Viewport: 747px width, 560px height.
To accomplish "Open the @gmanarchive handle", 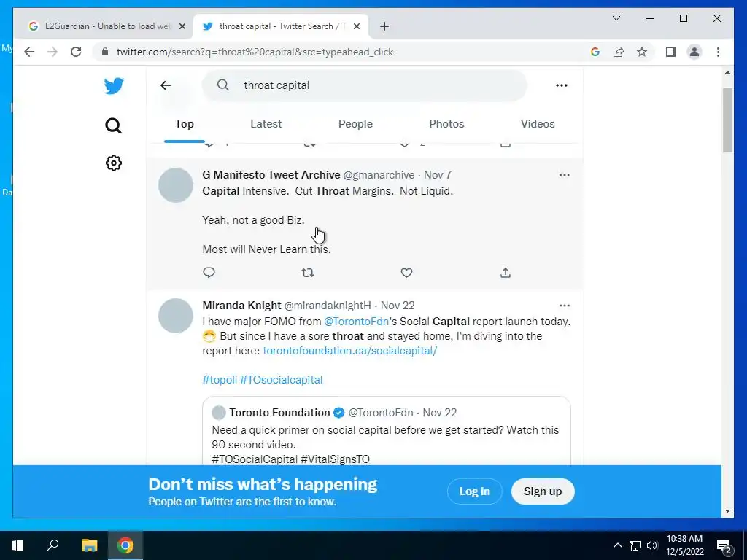I will (379, 175).
